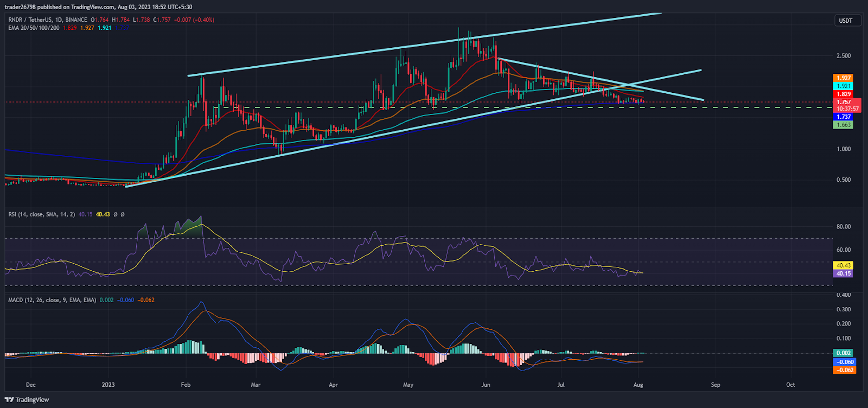
Task: Click the cyan 1.921 EMA price label
Action: coord(844,86)
